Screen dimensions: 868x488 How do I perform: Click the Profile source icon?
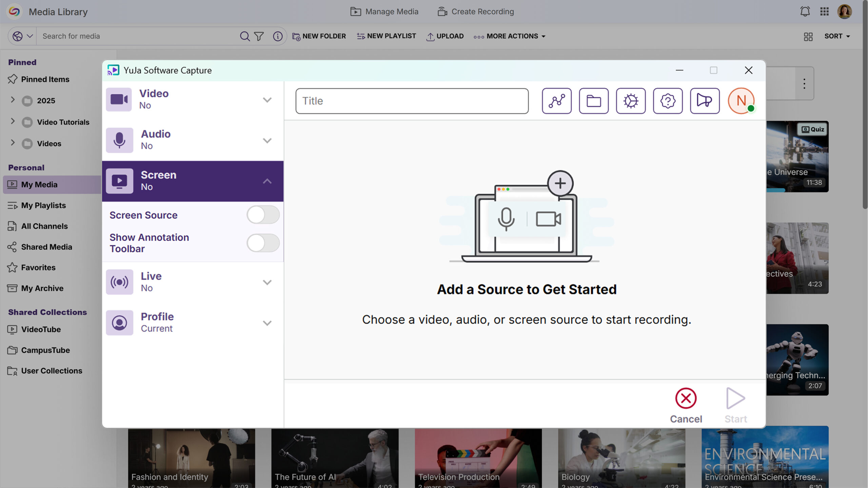click(119, 323)
